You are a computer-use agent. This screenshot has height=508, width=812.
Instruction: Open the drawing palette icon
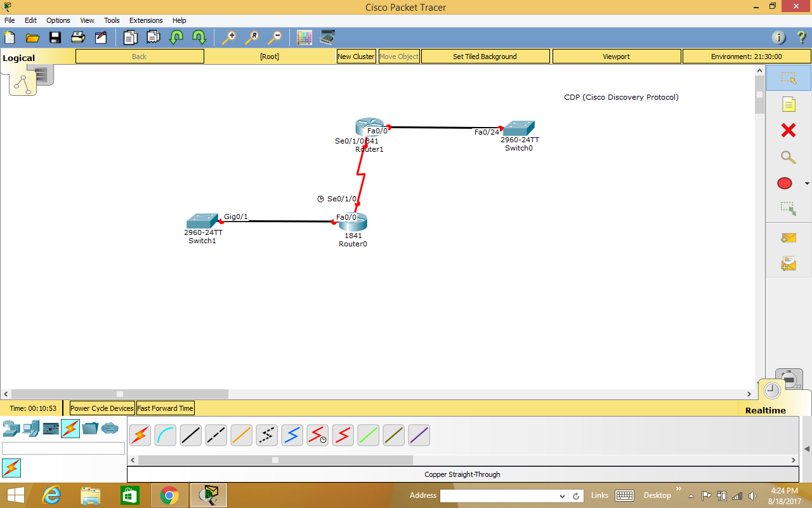tap(304, 37)
